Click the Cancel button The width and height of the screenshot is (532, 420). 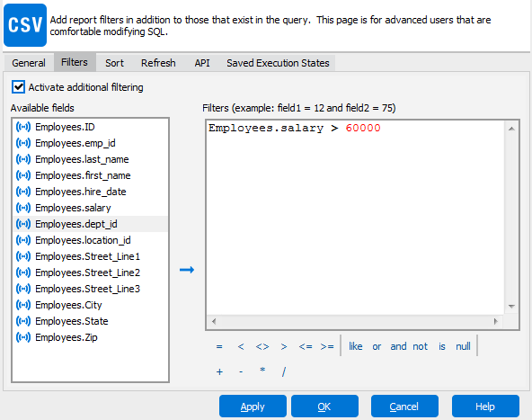click(404, 407)
